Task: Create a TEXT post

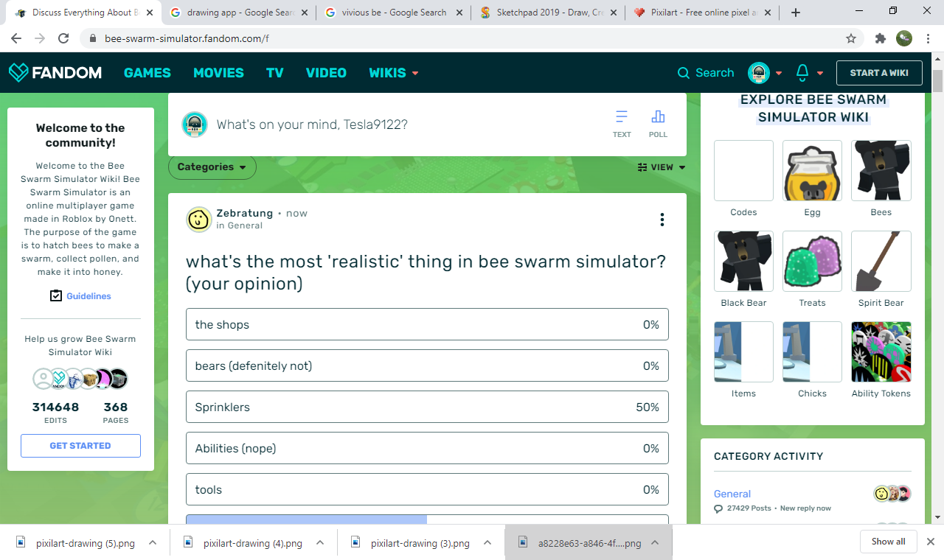Action: click(x=622, y=124)
